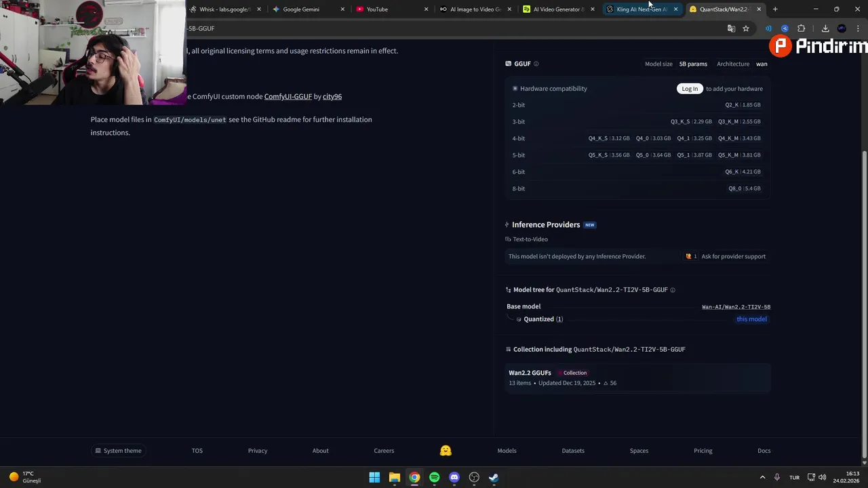Click the TUR keyboard language indicator

(x=794, y=477)
